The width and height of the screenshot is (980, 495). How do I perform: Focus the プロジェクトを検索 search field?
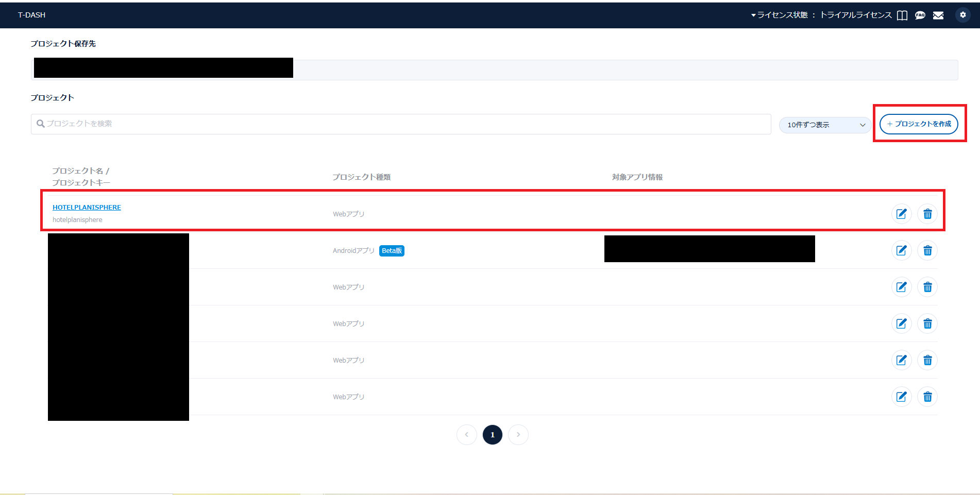point(401,124)
